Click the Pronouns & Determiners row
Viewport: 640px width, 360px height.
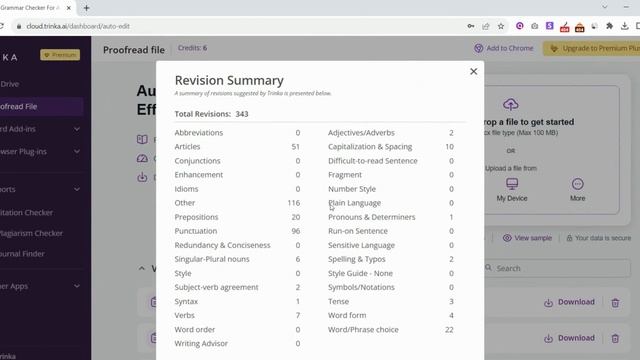pyautogui.click(x=391, y=217)
